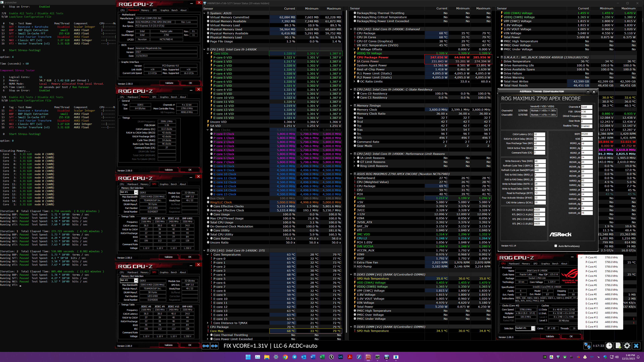The image size is (644, 362).
Task: Open Memory tab in CPU-Z Mainboard window
Action: click(x=145, y=10)
